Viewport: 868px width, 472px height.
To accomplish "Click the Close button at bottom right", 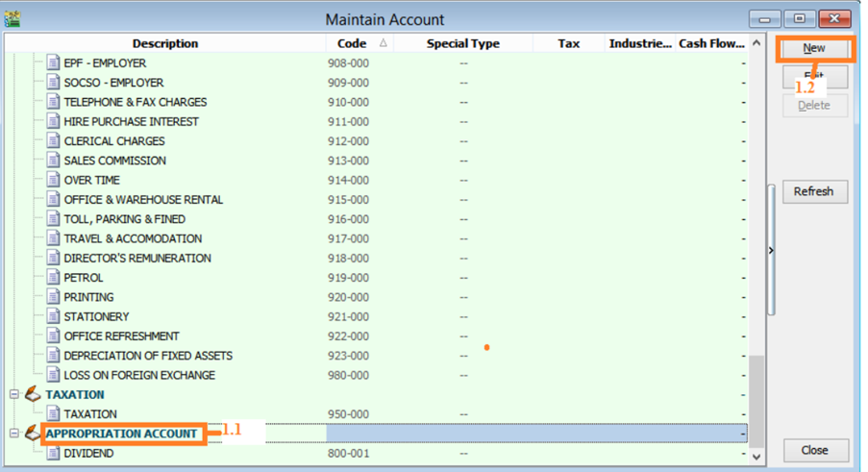I will tap(814, 450).
